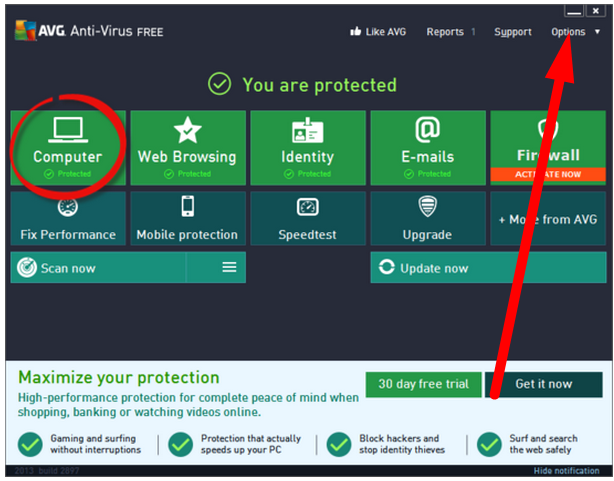Click Mobile protection label
Viewport: 614px width, 481px height.
click(x=187, y=235)
